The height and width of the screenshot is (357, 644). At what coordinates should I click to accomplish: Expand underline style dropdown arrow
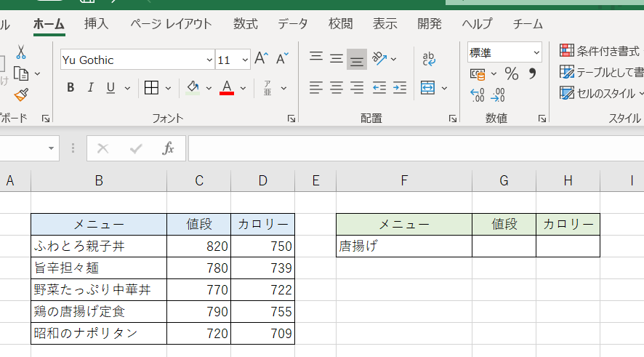coord(127,88)
